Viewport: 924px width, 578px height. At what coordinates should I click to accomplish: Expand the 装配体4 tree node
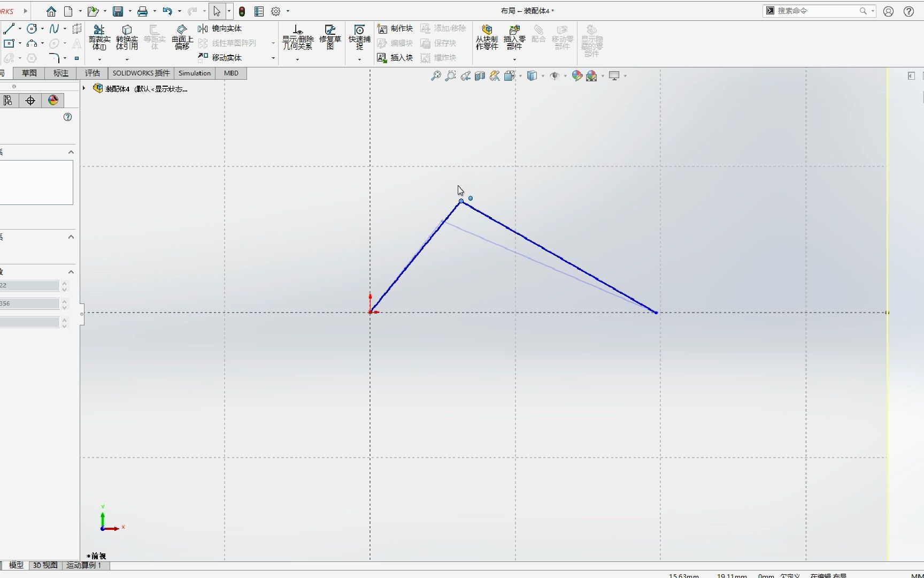pyautogui.click(x=84, y=88)
